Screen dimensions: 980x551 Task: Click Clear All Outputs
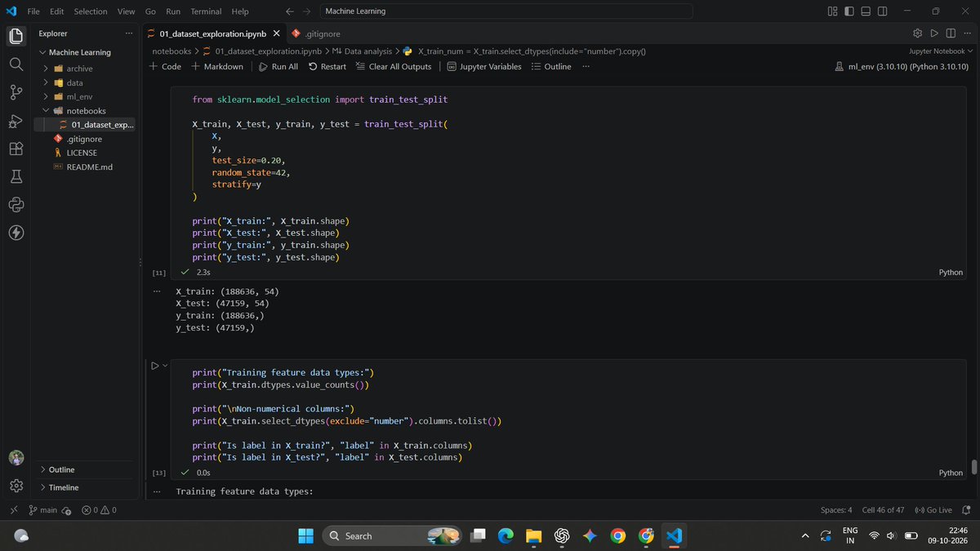pos(393,66)
